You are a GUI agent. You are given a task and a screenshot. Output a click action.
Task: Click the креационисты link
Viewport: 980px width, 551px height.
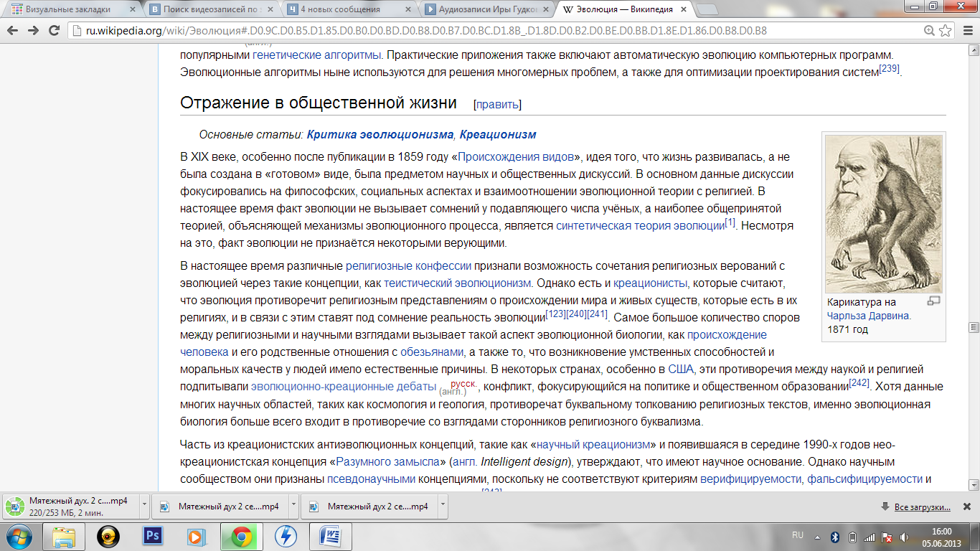pyautogui.click(x=651, y=283)
